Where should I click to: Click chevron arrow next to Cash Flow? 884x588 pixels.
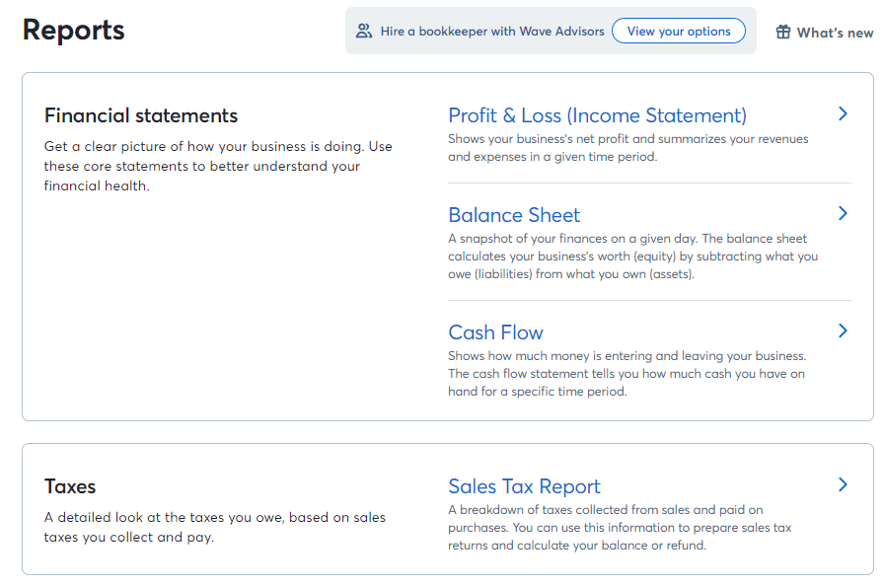pyautogui.click(x=843, y=331)
